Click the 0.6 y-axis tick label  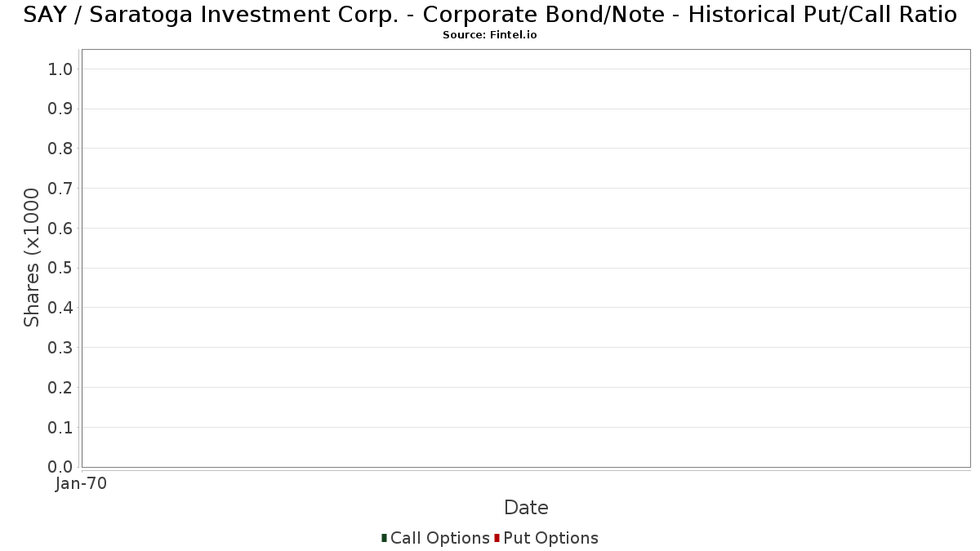[60, 229]
